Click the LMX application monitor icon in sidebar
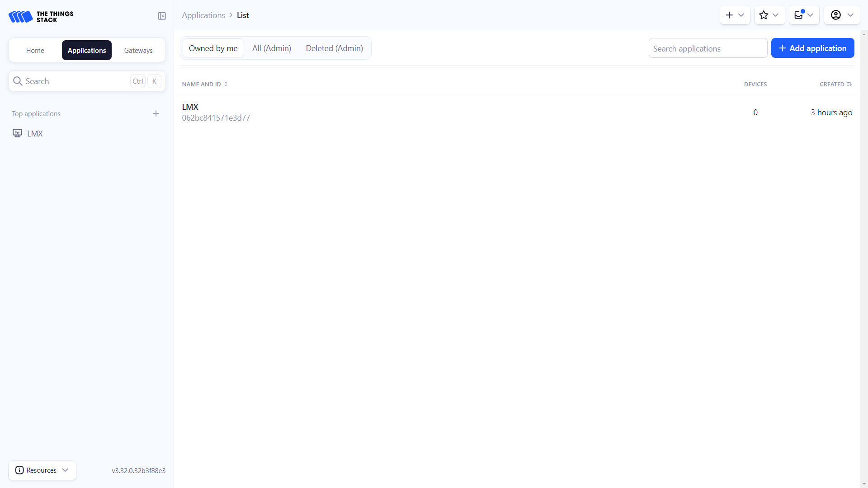Image resolution: width=868 pixels, height=488 pixels. coord(17,133)
